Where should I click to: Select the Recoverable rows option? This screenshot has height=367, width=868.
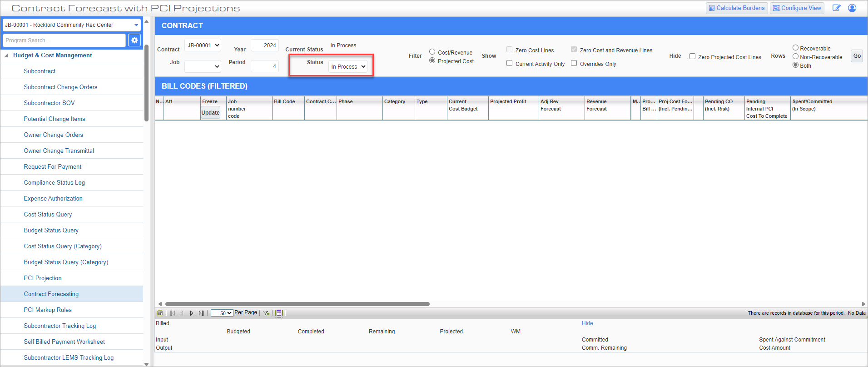(796, 48)
